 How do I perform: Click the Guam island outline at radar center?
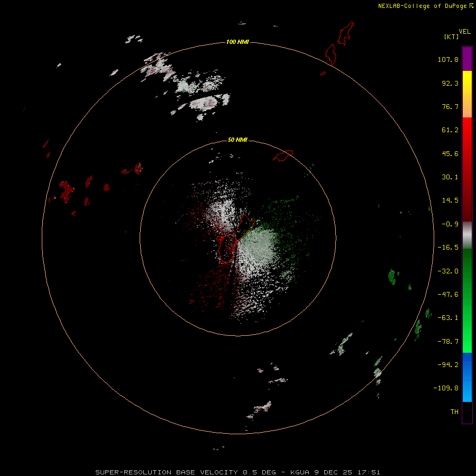[x=235, y=239]
